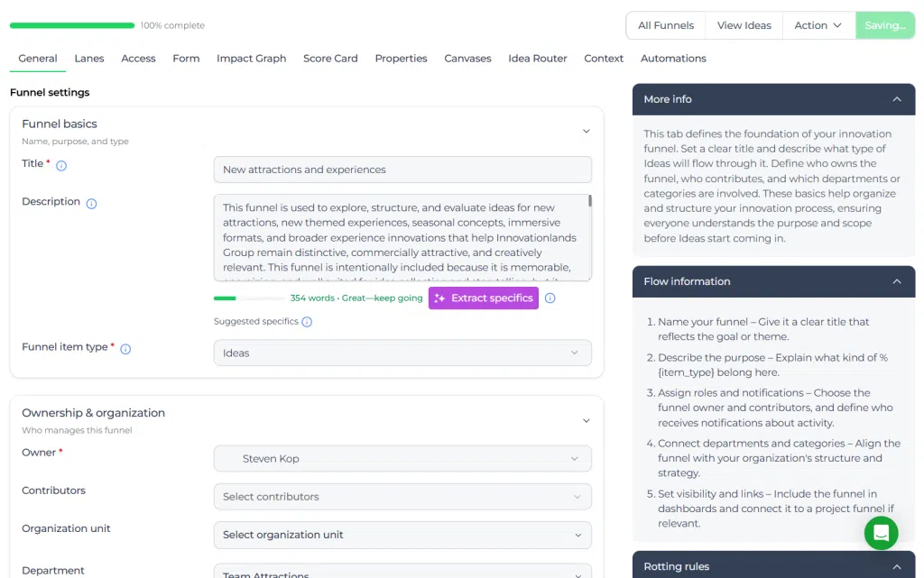The width and height of the screenshot is (924, 578).
Task: Open the Select organization unit dropdown
Action: [402, 535]
